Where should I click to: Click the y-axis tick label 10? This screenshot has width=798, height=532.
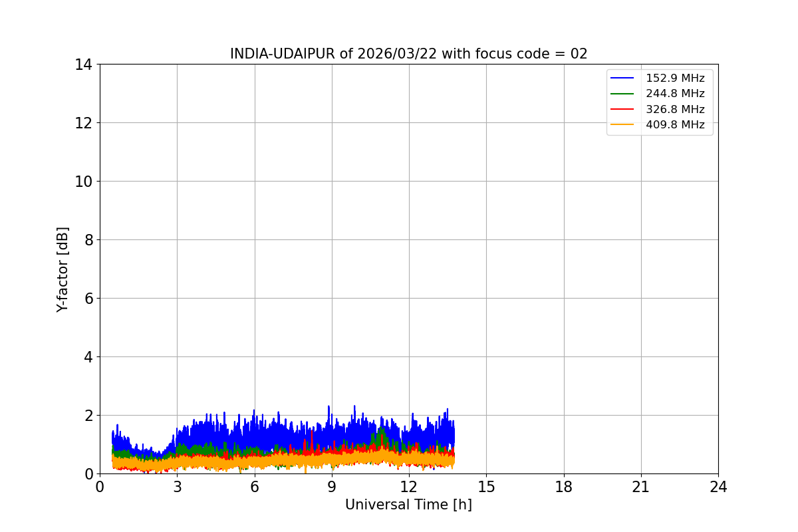click(83, 182)
